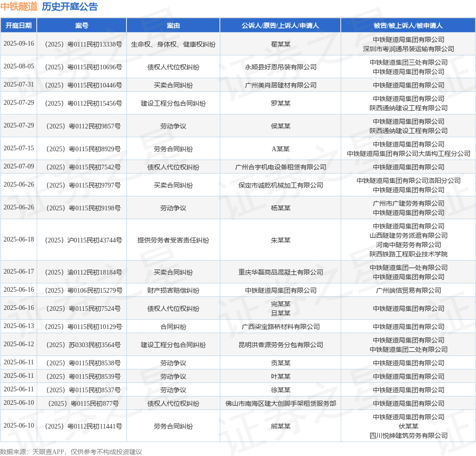Click case number 粤0112民初15456号
The width and height of the screenshot is (476, 456).
[x=84, y=104]
